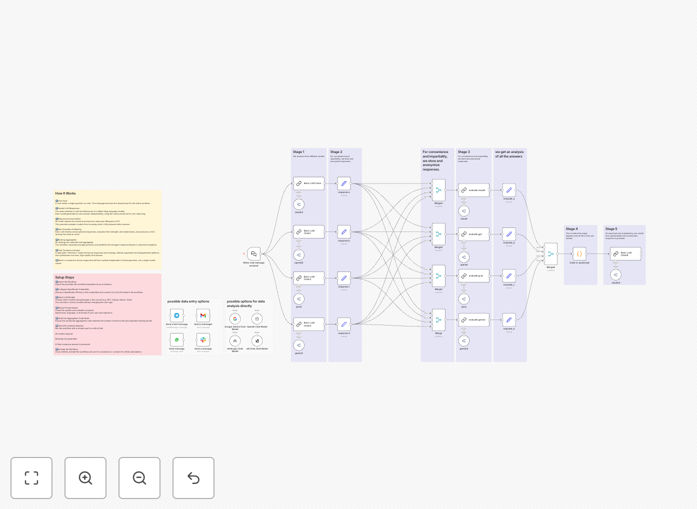Open the model sub-node under the third Stage 1 chain
This screenshot has width=697, height=509.
point(299,299)
